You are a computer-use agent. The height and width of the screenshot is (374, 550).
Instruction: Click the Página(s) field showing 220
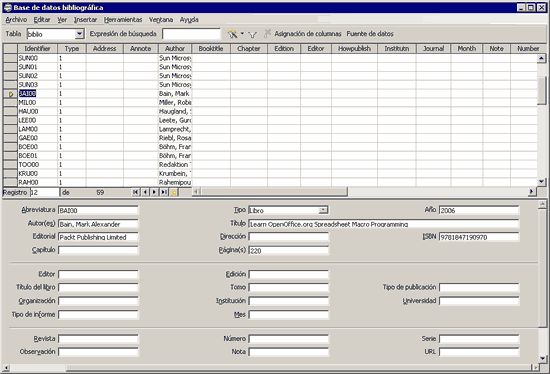288,251
